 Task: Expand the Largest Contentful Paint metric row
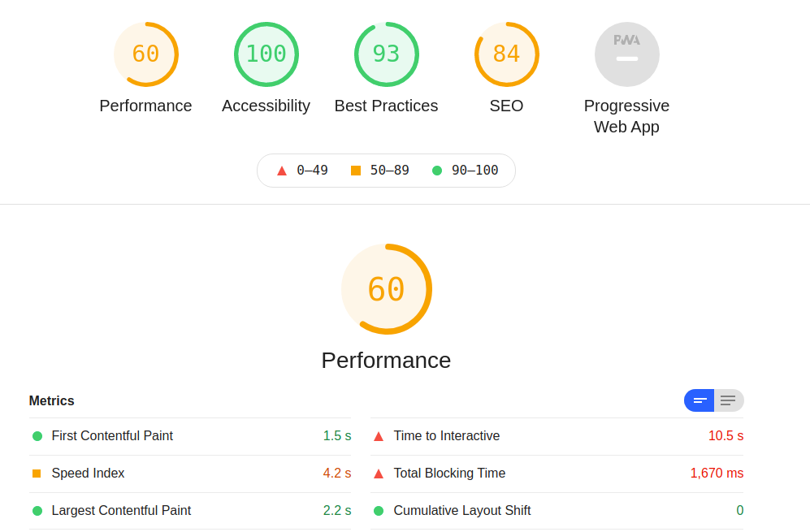coord(121,511)
